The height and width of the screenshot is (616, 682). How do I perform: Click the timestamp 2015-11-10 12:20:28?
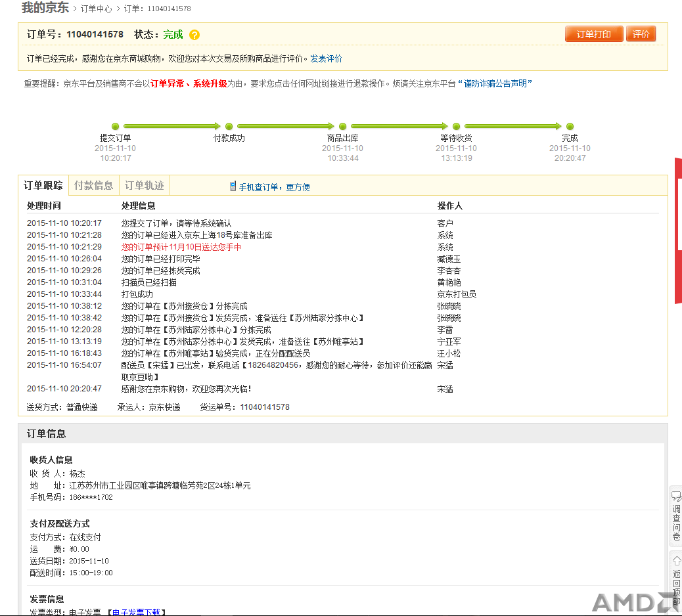pos(64,330)
